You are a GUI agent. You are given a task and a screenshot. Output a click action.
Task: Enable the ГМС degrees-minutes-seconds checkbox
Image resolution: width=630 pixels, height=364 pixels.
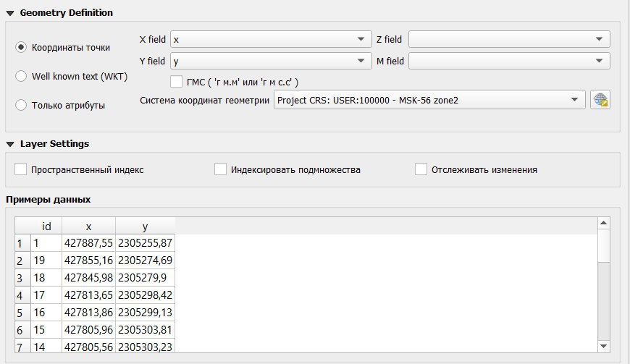coord(177,82)
